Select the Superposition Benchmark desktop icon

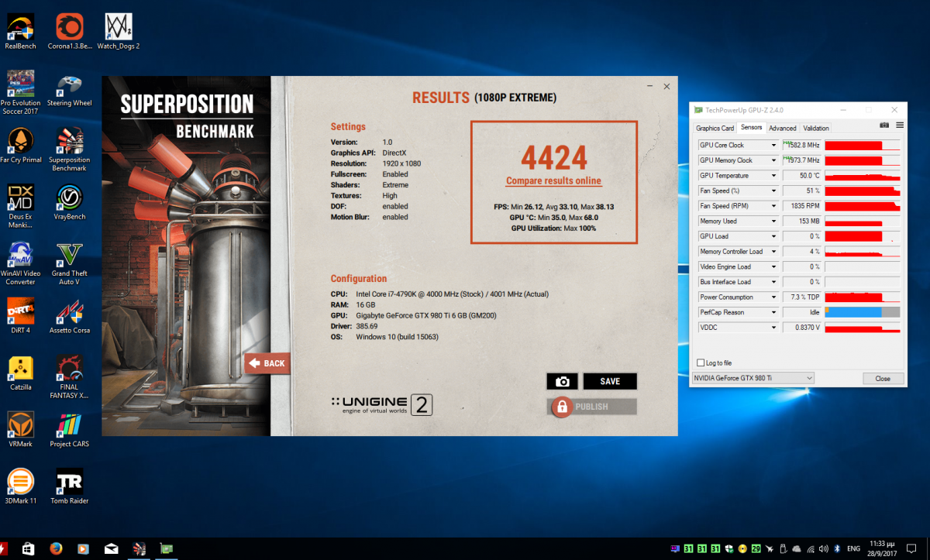pos(70,149)
